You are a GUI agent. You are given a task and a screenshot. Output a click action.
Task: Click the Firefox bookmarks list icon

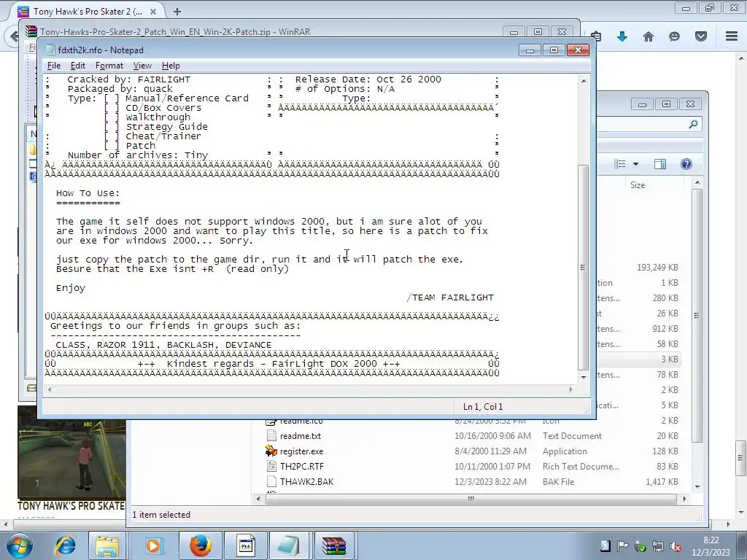point(596,36)
